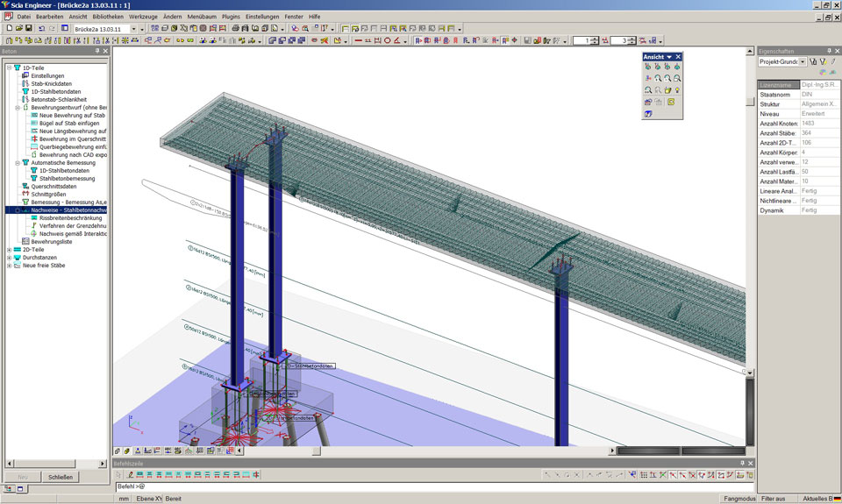
Task: Click the Rissbreitenbeschränkung tree icon
Action: pyautogui.click(x=34, y=218)
